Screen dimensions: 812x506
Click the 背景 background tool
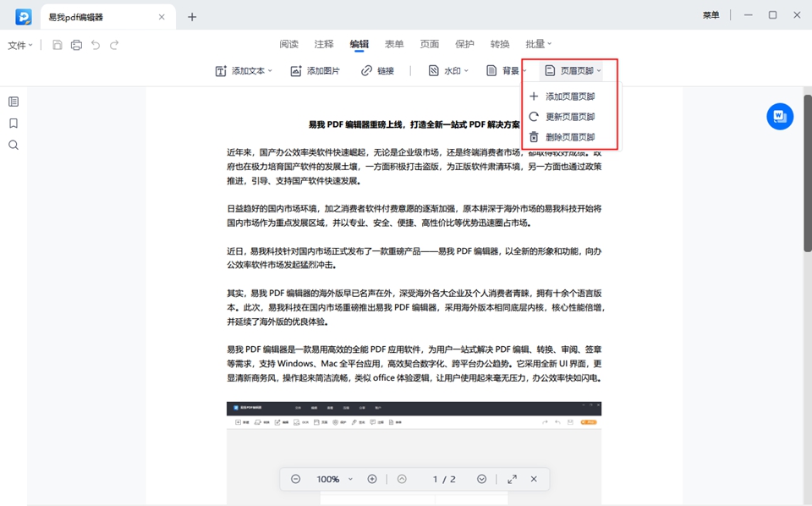click(502, 71)
